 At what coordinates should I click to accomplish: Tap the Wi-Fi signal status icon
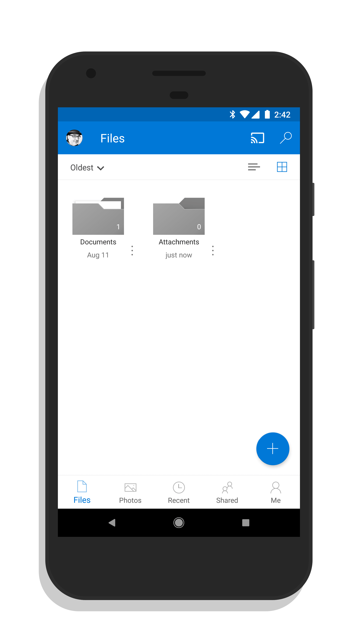click(244, 115)
